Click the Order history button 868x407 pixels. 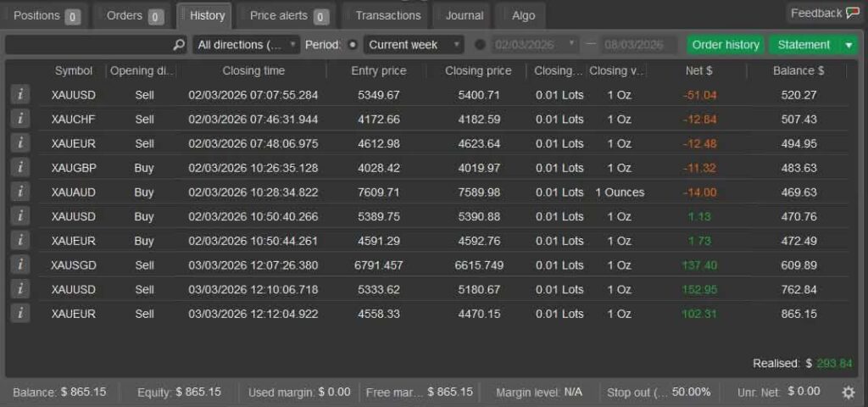(725, 45)
